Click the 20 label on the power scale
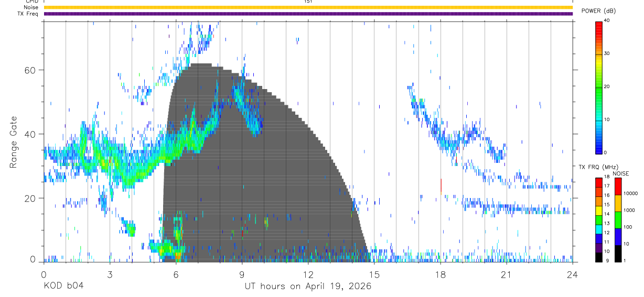 coord(607,87)
